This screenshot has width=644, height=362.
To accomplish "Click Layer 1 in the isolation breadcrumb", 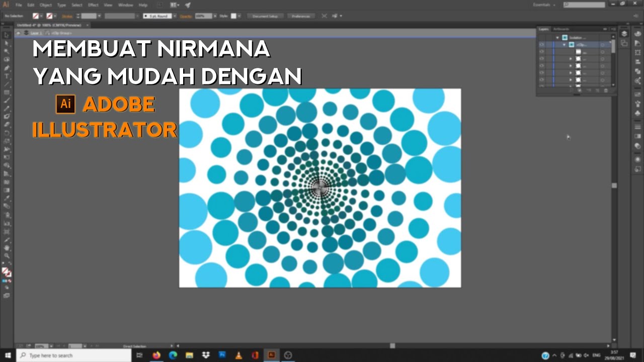I will tap(36, 33).
